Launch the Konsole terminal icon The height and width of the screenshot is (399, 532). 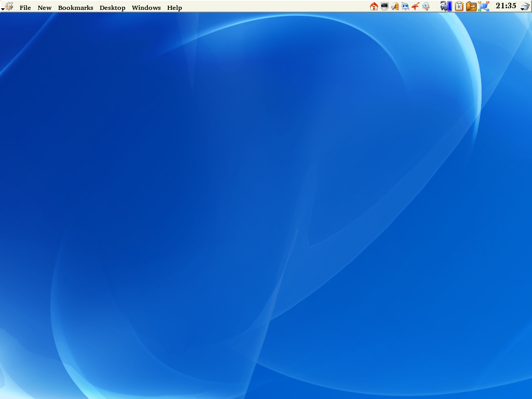(x=384, y=6)
